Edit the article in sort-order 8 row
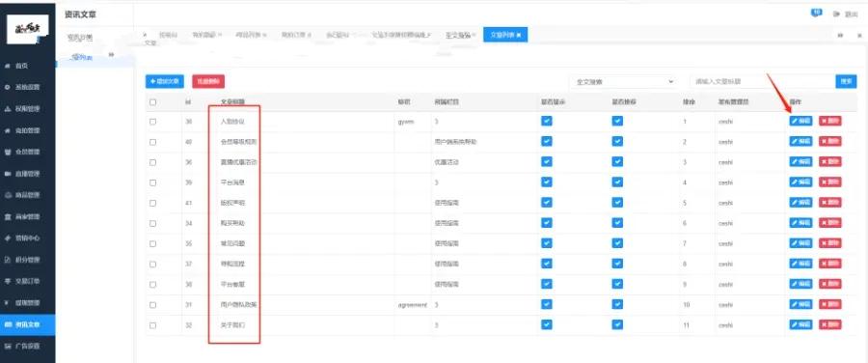Screen dimensions: 868x363 point(800,264)
